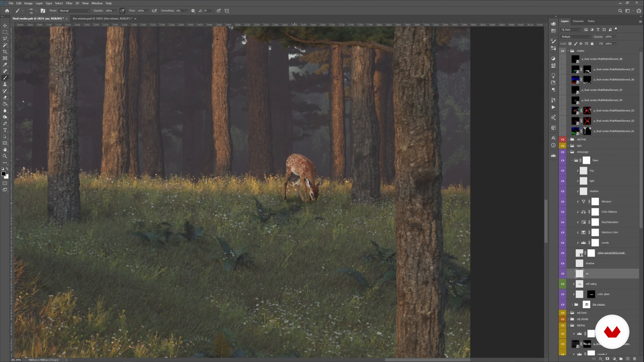Select the Crop tool

pyautogui.click(x=5, y=52)
